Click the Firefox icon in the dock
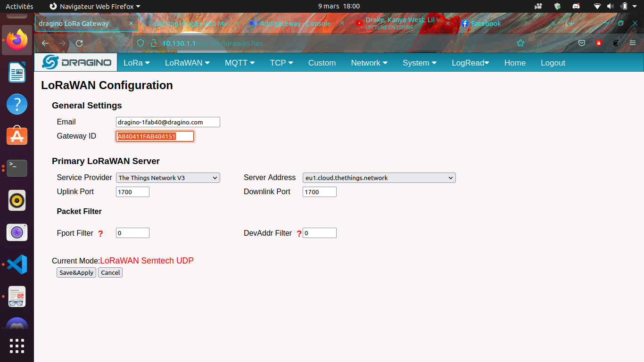The width and height of the screenshot is (644, 362). pyautogui.click(x=17, y=40)
